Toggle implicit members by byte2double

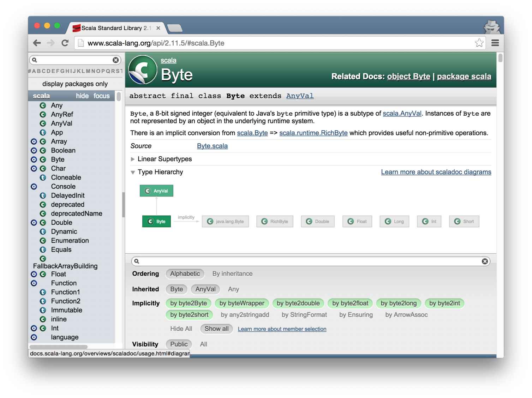pyautogui.click(x=298, y=303)
